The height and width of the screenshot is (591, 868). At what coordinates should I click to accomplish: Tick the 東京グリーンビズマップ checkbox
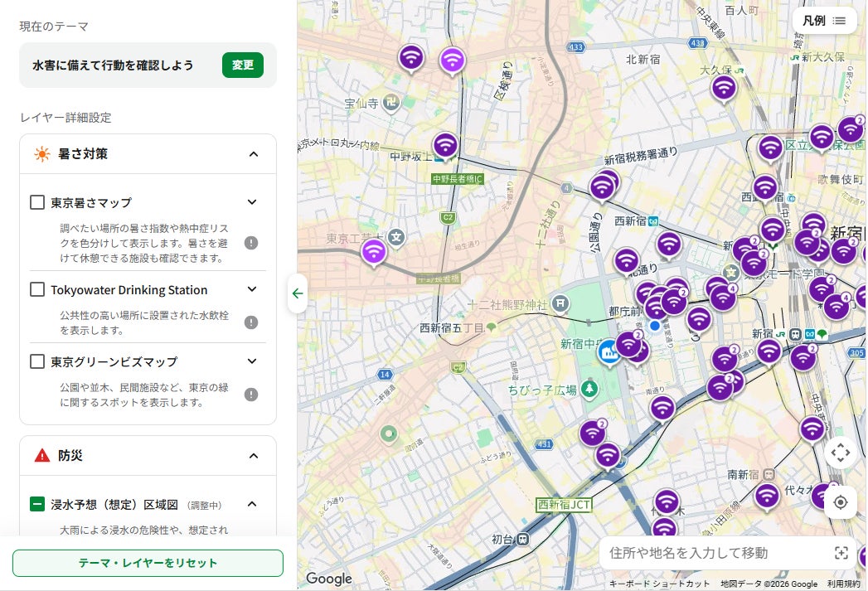37,361
